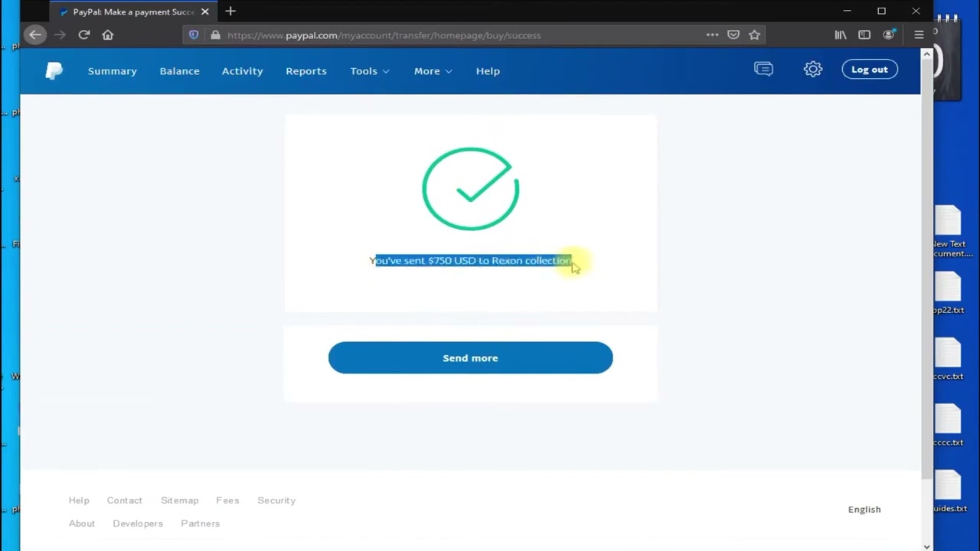
Task: Open the Firefox Library icon
Action: (841, 34)
